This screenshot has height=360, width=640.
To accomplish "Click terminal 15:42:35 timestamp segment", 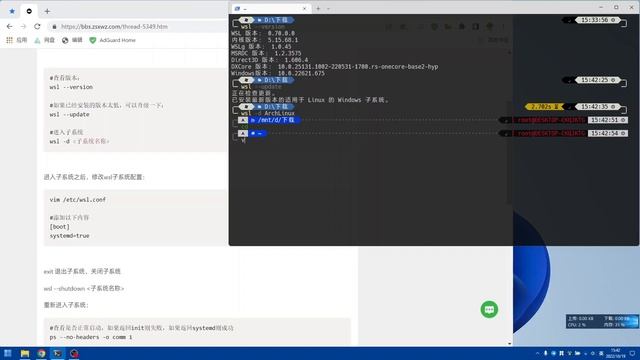I will pos(597,107).
